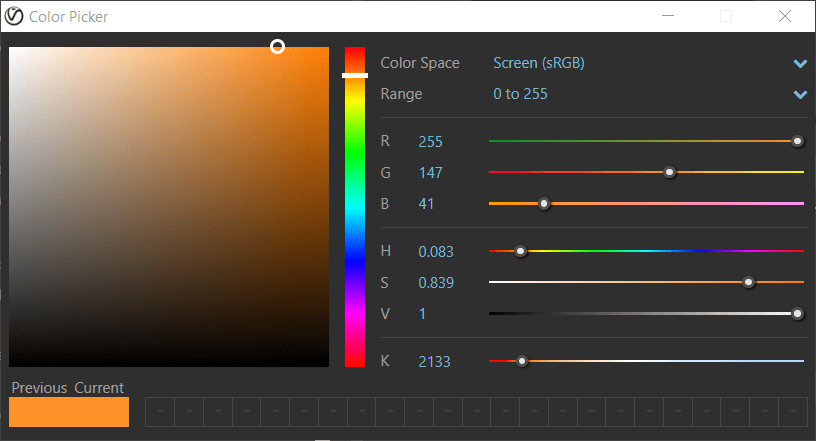The height and width of the screenshot is (441, 816).
Task: Open the Color Space dropdown arrow
Action: (800, 64)
